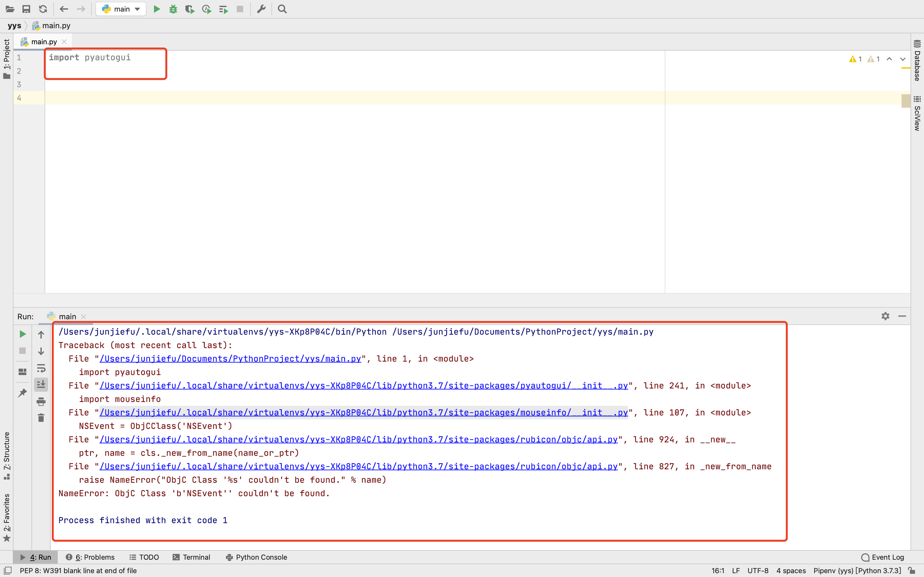Viewport: 924px width, 577px height.
Task: Run the main script with the green play icon
Action: (x=157, y=9)
